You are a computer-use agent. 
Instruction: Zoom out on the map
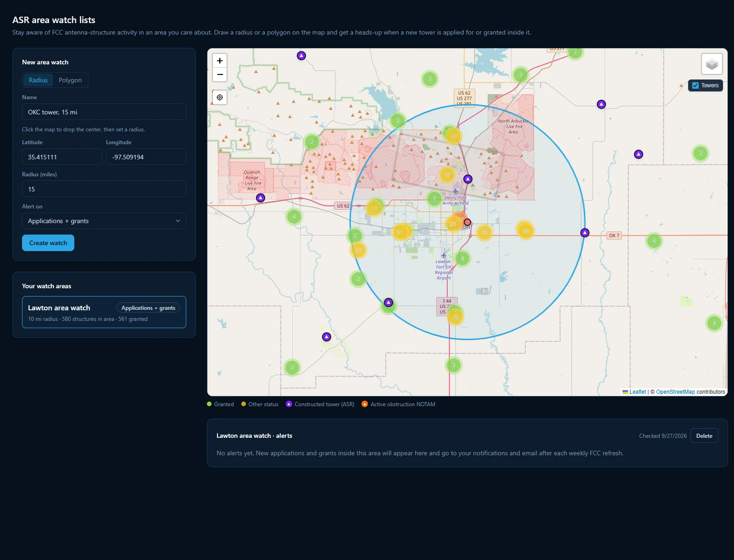[220, 74]
